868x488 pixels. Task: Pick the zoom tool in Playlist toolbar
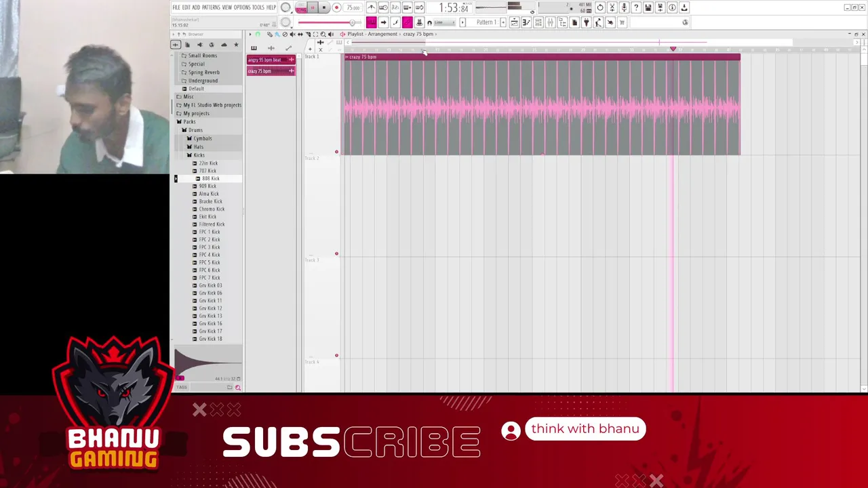coord(323,34)
